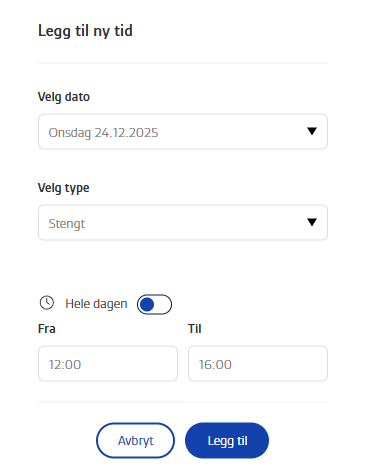Open the date dropdown showing Onsdag 24.12.2025

[x=183, y=132]
